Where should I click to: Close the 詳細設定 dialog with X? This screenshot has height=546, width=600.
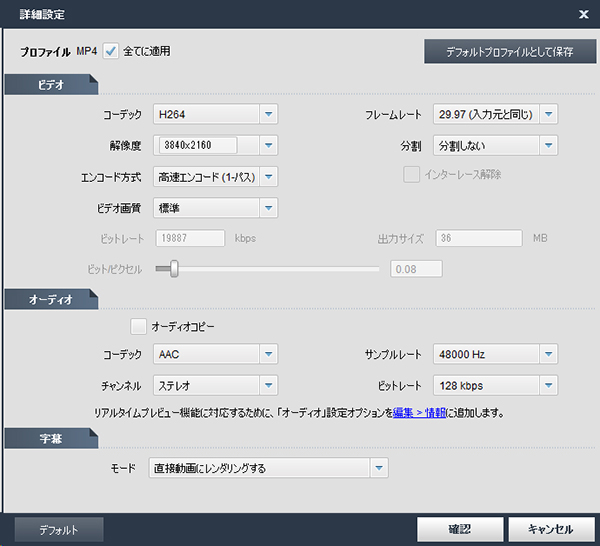tap(583, 14)
